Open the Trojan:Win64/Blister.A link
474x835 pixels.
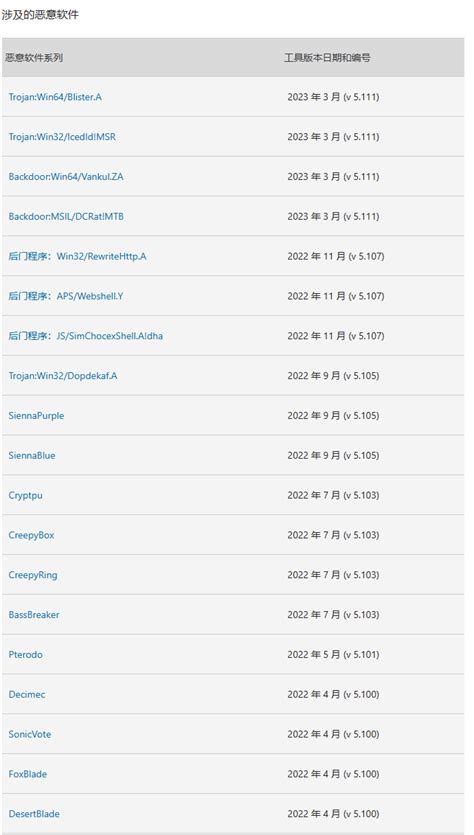pos(55,97)
